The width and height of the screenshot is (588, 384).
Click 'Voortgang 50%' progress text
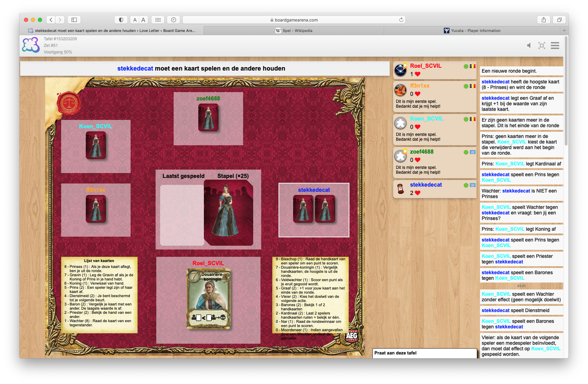(x=58, y=52)
